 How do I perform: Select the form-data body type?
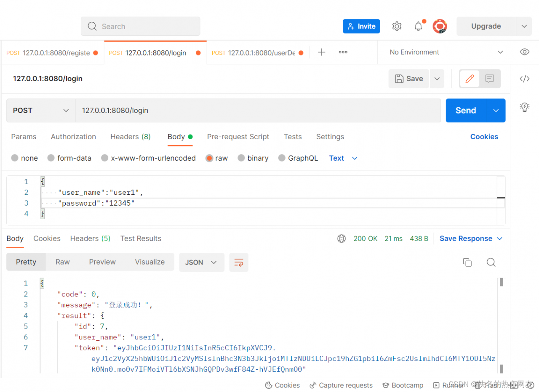click(51, 158)
